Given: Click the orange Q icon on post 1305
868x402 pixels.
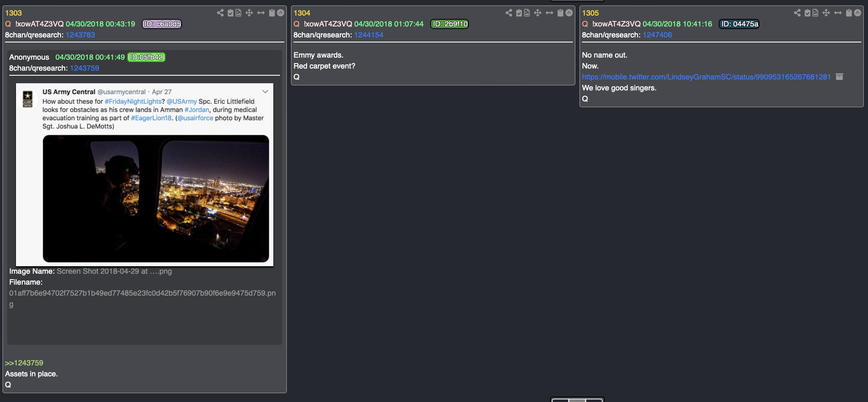Looking at the screenshot, I should tap(585, 24).
